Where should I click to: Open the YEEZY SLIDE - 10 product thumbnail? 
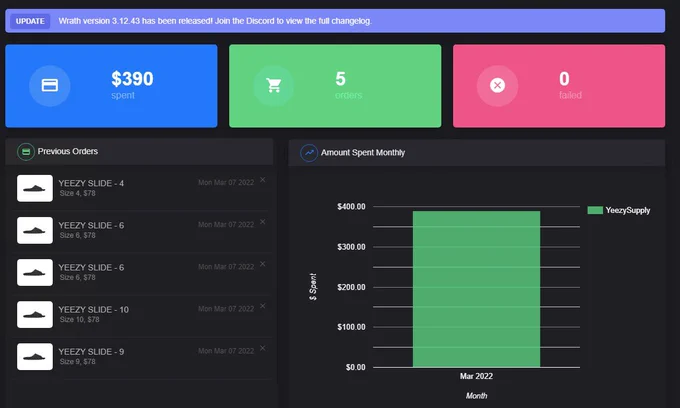coord(35,314)
